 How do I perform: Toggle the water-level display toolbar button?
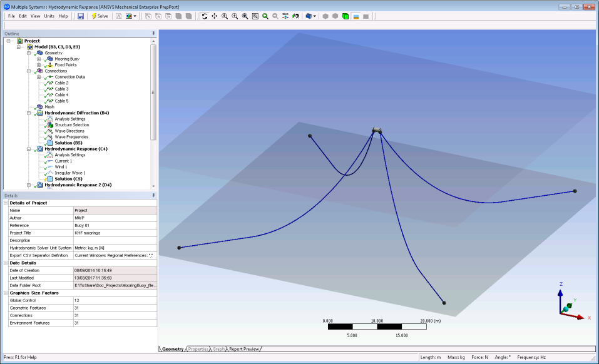pos(356,16)
